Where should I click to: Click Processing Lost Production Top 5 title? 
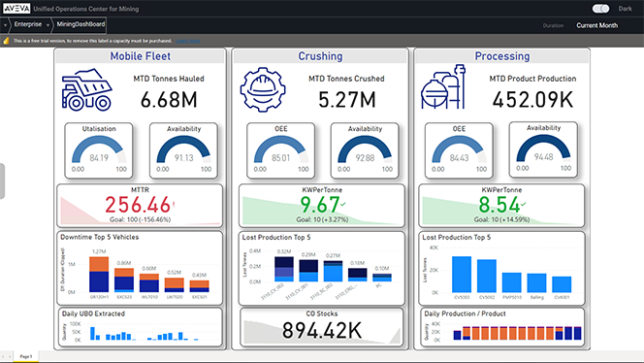[456, 237]
